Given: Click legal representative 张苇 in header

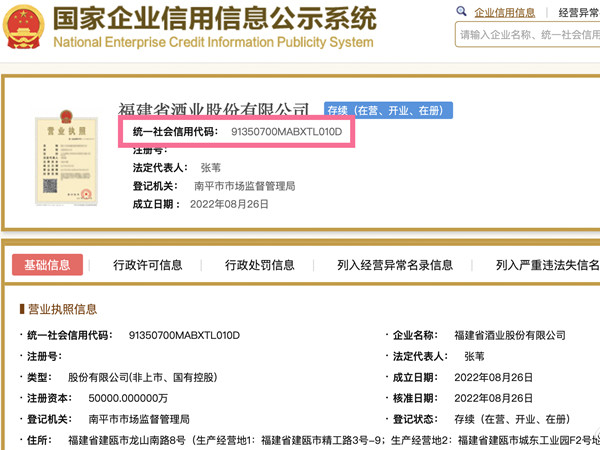Looking at the screenshot, I should pyautogui.click(x=210, y=168).
